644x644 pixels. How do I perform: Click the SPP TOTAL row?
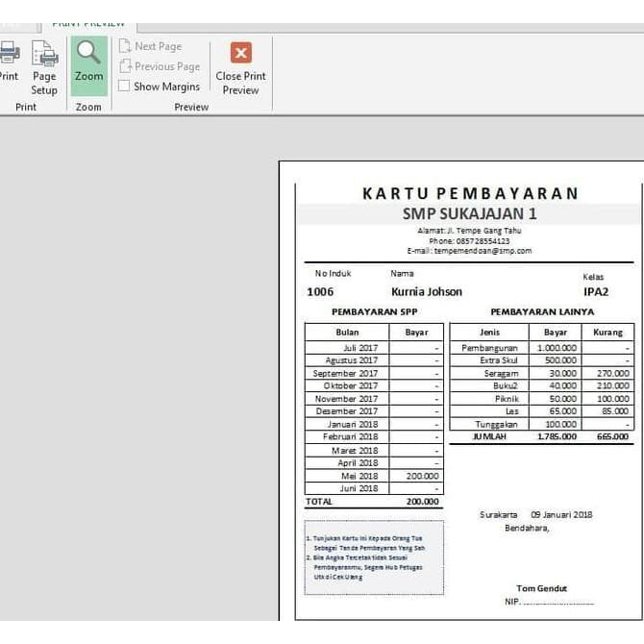(374, 501)
